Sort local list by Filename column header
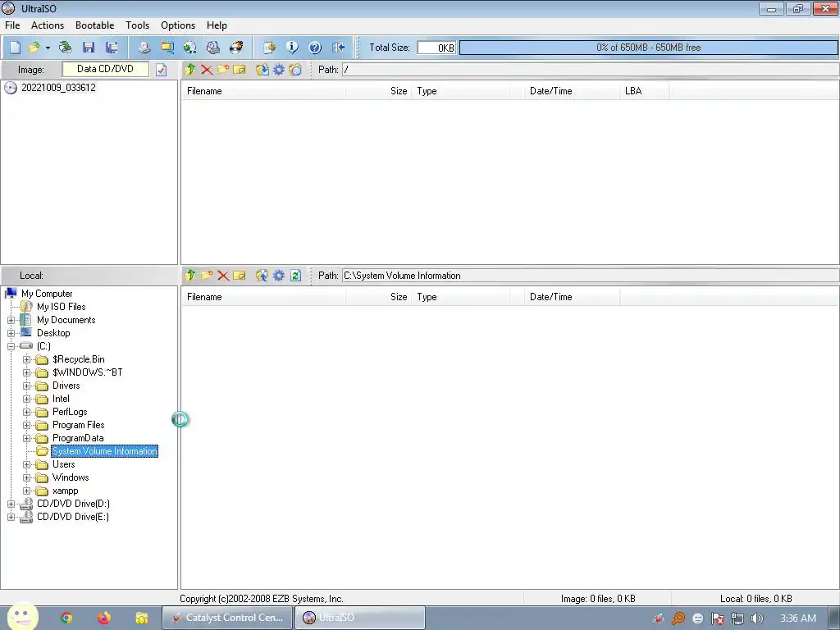This screenshot has width=840, height=630. (263, 297)
